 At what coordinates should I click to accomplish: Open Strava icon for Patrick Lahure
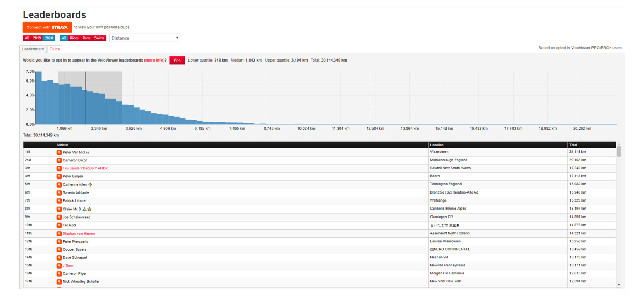[x=59, y=200]
